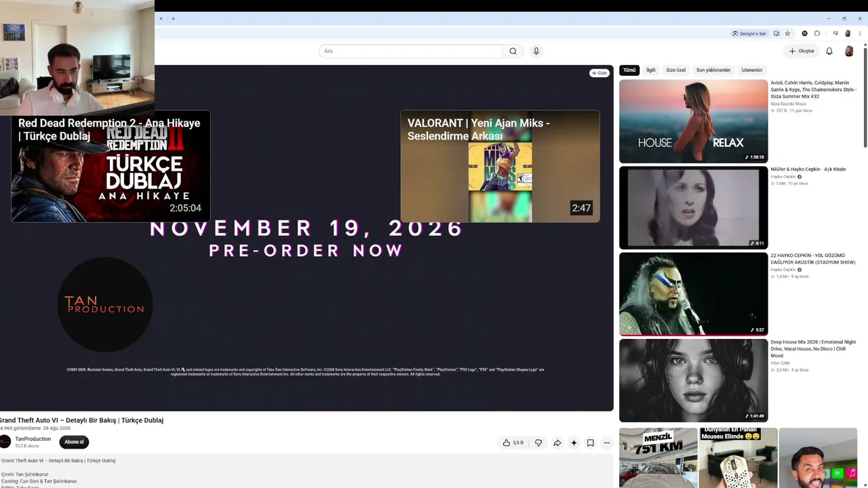Screen dimensions: 868x488
Task: Click the video title Grand Theft Auto VI
Action: [82, 420]
